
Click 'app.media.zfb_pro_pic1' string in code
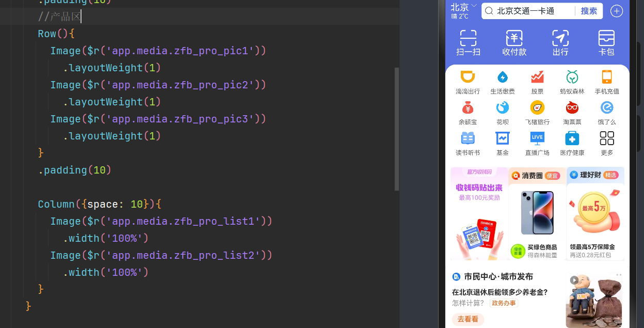pos(180,51)
